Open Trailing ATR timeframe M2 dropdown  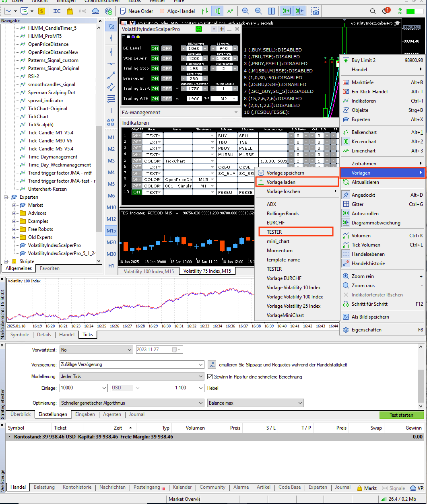[x=224, y=99]
